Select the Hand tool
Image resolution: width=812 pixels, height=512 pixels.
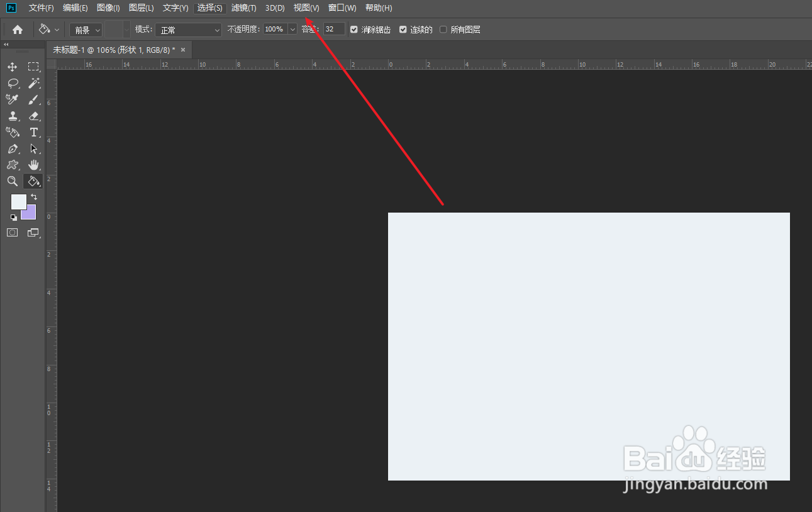pyautogui.click(x=33, y=165)
